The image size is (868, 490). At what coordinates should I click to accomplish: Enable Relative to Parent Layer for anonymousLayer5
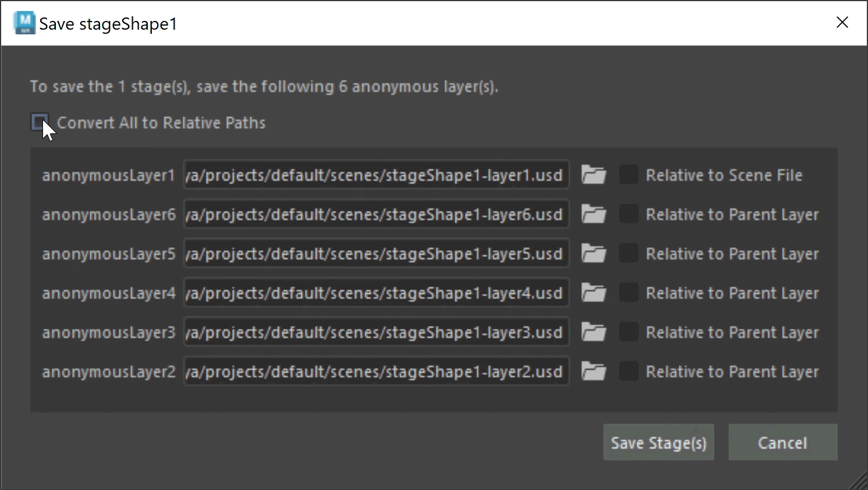coord(628,253)
